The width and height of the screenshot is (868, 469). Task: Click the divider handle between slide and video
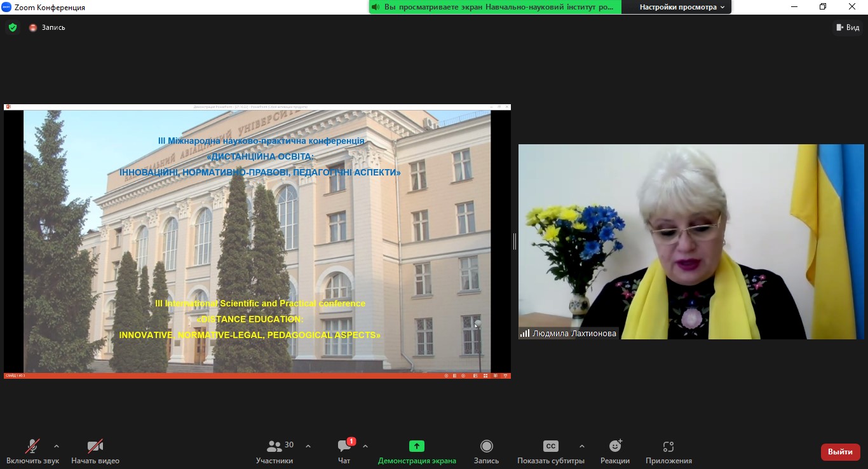(514, 241)
